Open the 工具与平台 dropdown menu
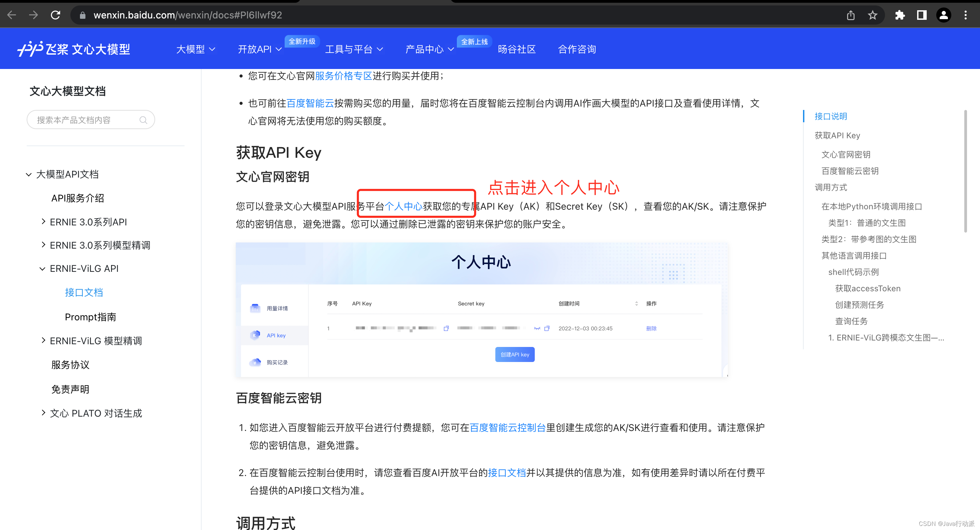 click(x=354, y=49)
